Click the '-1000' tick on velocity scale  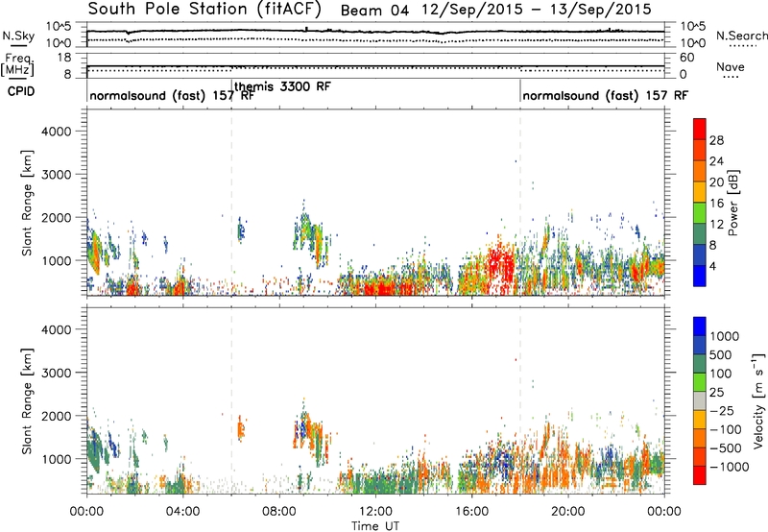pyautogui.click(x=729, y=467)
